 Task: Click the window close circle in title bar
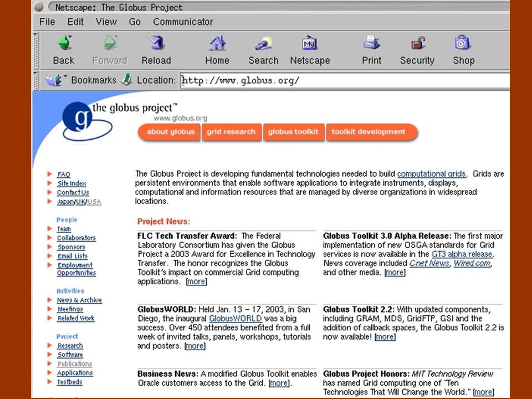pos(39,7)
